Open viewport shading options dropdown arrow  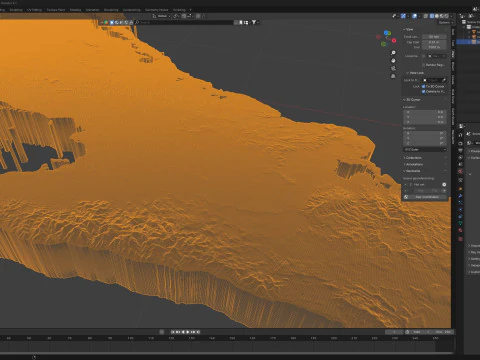(x=452, y=16)
